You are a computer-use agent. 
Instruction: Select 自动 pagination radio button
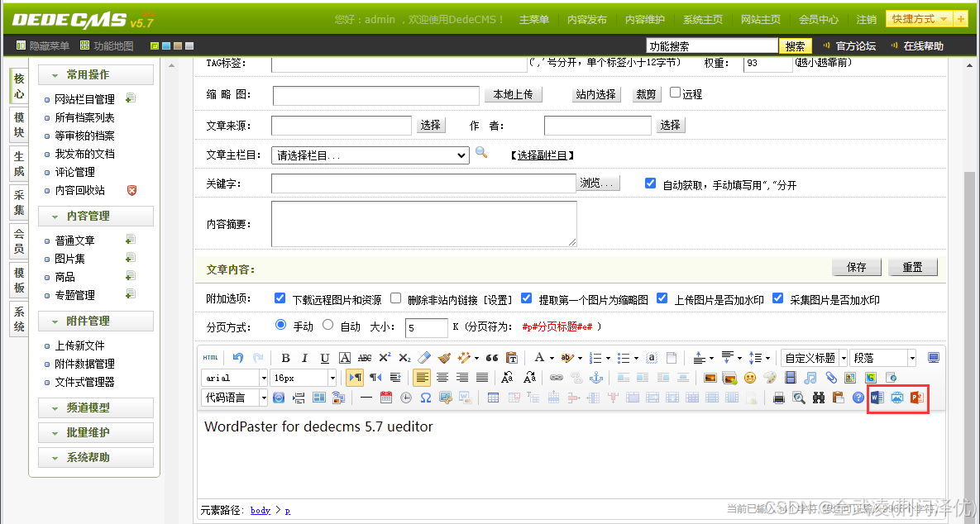[x=328, y=324]
